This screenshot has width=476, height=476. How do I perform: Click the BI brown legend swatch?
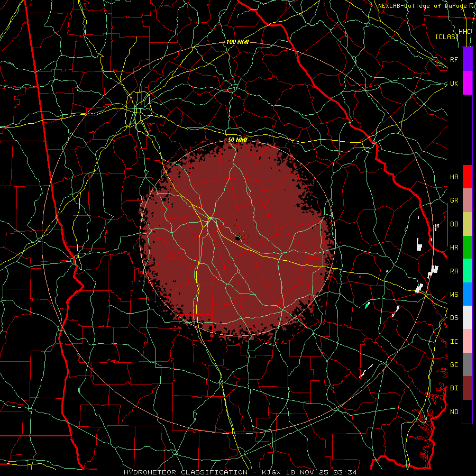point(467,388)
